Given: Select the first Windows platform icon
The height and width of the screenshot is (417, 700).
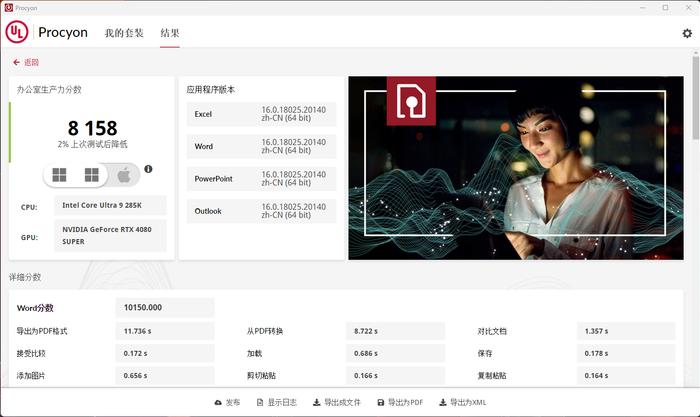Looking at the screenshot, I should [59, 175].
